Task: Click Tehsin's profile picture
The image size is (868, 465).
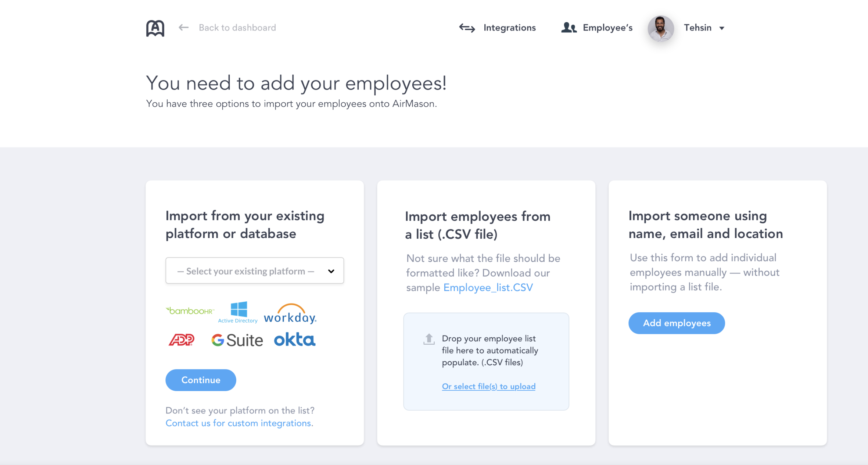Action: (660, 28)
